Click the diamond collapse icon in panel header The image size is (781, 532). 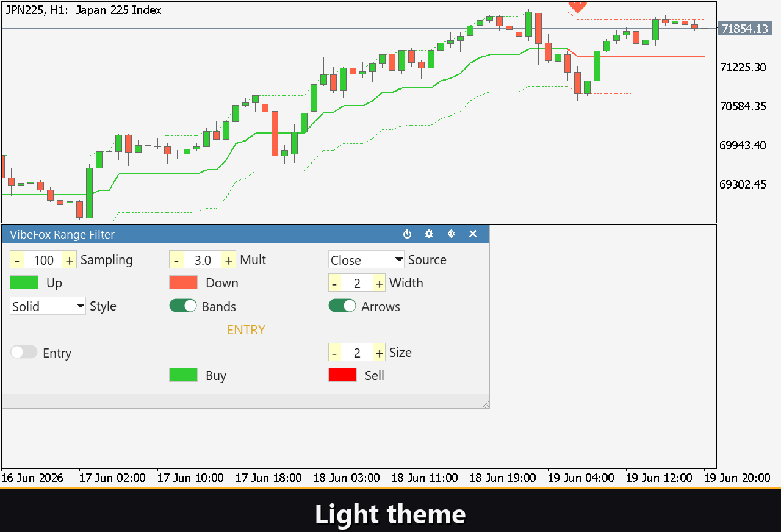point(451,234)
